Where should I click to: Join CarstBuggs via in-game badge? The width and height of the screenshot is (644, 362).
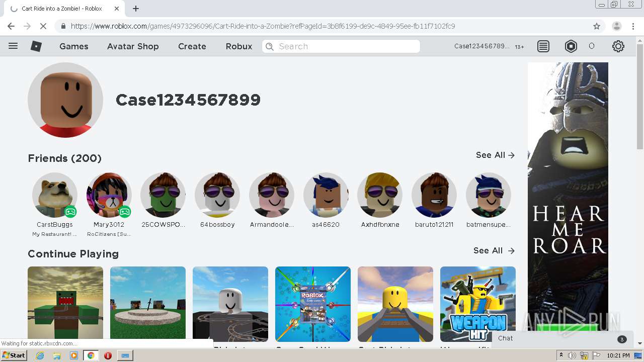tap(70, 212)
